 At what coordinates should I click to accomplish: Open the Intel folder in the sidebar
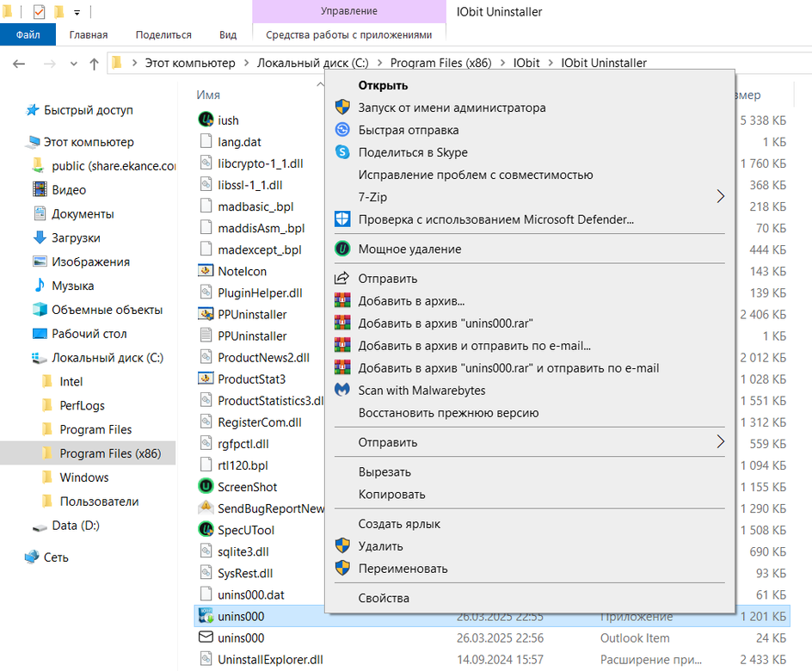71,382
